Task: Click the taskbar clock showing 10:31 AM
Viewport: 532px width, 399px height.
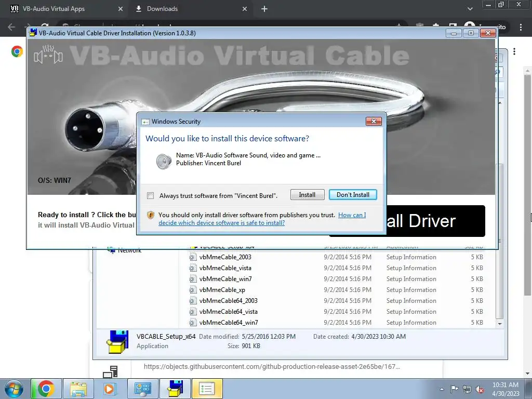Action: 506,389
